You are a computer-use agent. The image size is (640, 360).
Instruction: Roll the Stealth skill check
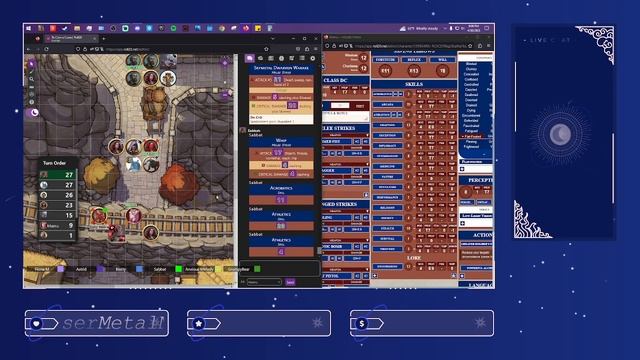pos(387,229)
